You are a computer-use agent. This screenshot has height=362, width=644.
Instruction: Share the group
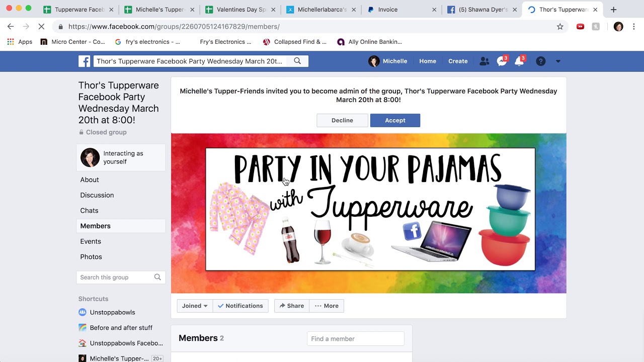(x=292, y=306)
